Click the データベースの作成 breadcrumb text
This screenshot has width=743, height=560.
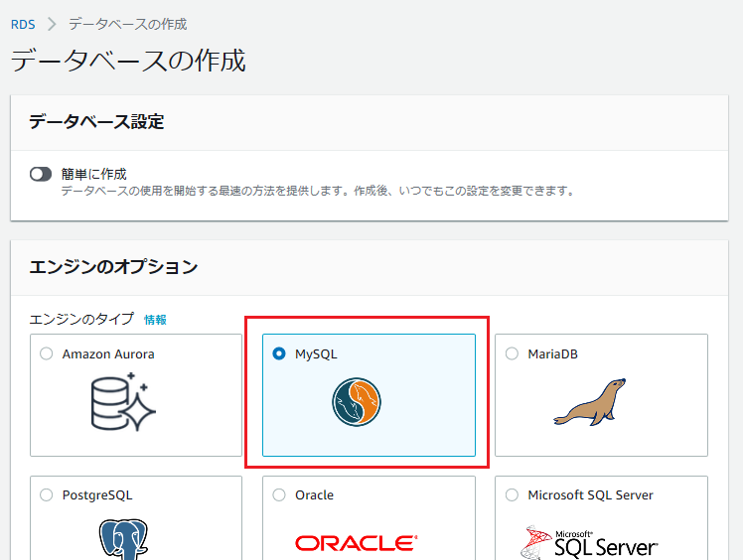tap(127, 24)
